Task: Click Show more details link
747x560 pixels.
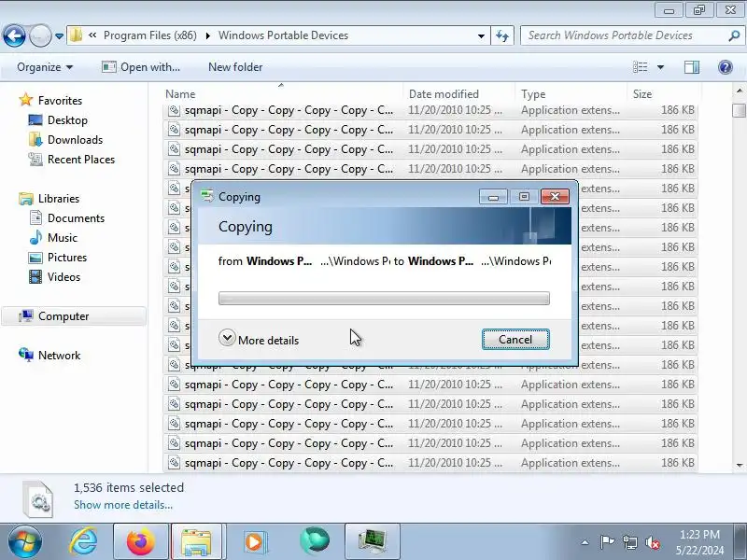Action: pos(123,505)
